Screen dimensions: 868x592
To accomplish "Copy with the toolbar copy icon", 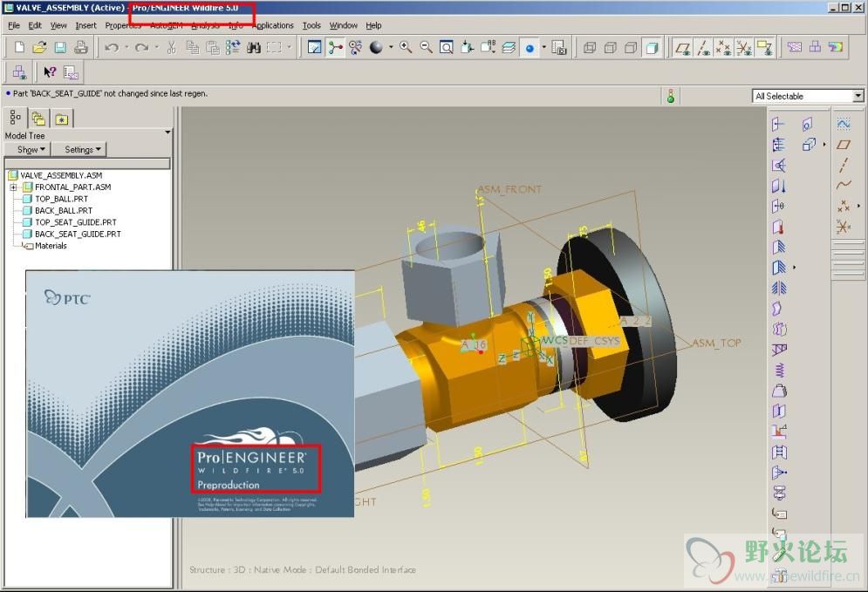I will (x=192, y=48).
